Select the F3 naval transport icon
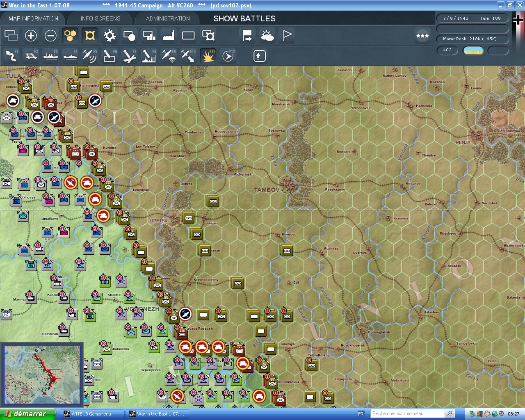Screen dimensions: 525x420 click(x=50, y=56)
